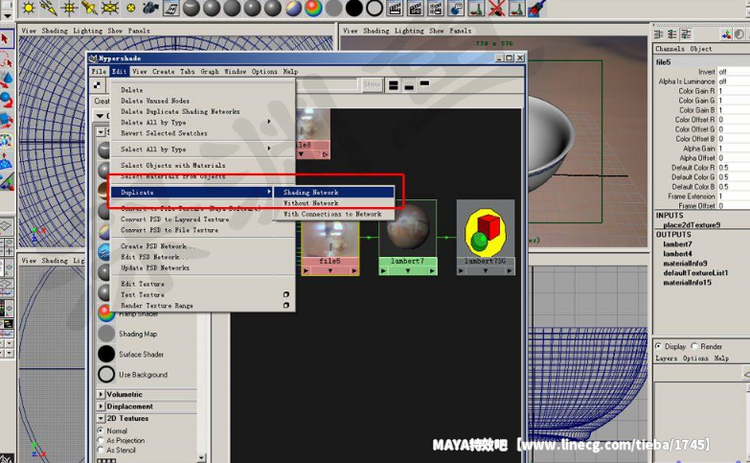This screenshot has height=463, width=750.
Task: Click the black surface shader shelf icon
Action: [x=354, y=8]
